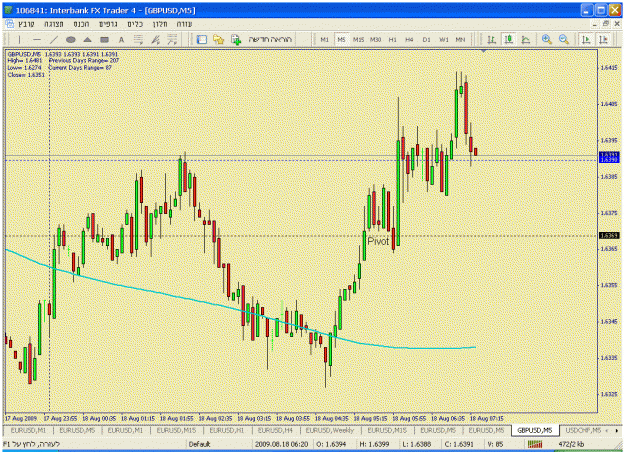Click the new chart window icon
The width and height of the screenshot is (625, 452).
coord(202,39)
